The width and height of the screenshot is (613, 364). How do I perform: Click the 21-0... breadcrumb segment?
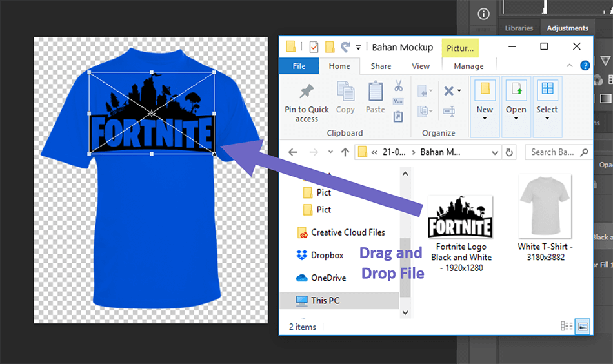coord(394,152)
